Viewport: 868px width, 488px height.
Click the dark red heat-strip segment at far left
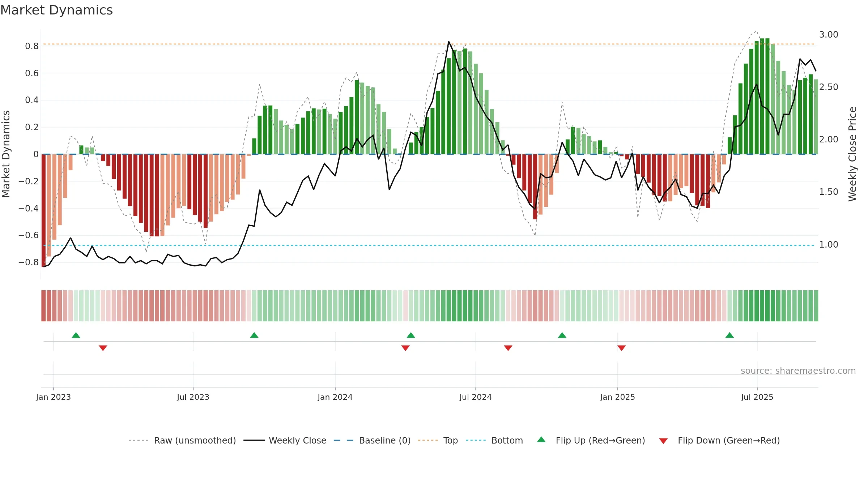point(43,305)
